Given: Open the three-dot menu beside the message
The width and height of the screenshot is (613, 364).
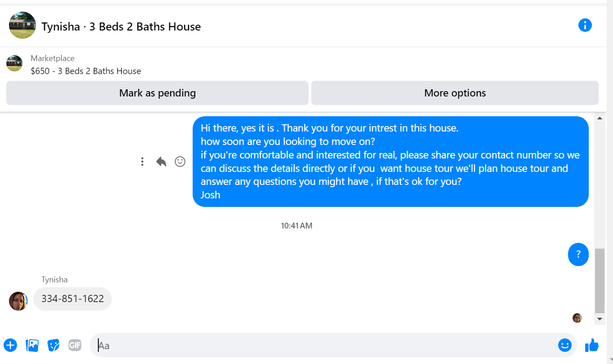Looking at the screenshot, I should pyautogui.click(x=142, y=162).
